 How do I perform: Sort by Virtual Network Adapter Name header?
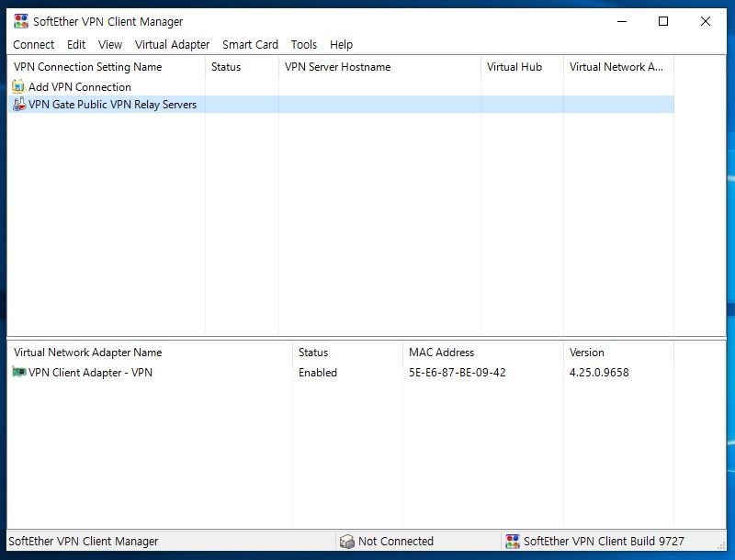click(150, 353)
